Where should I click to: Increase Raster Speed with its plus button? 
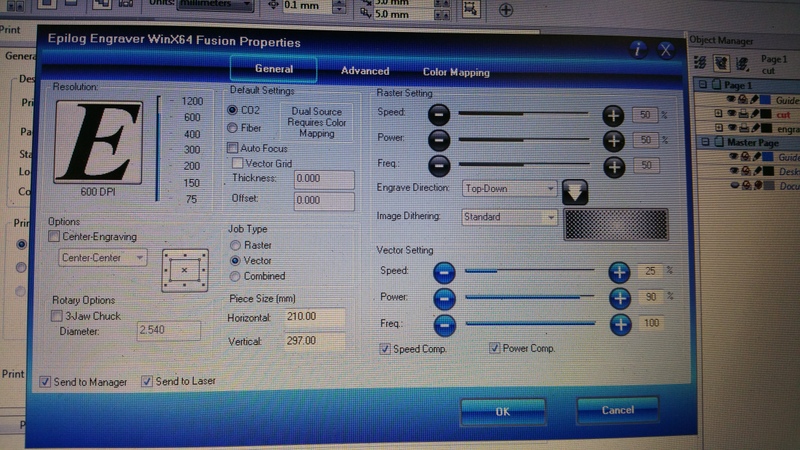613,116
